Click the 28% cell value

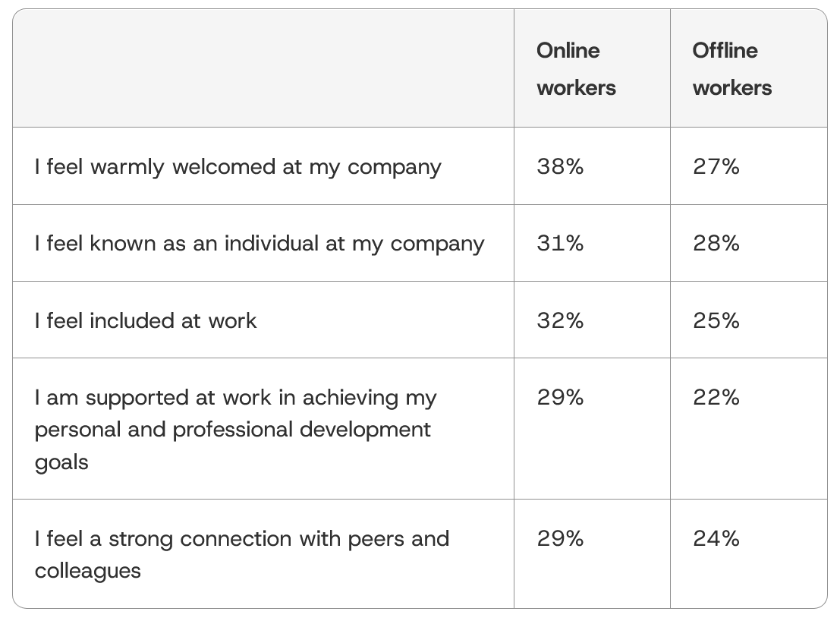[x=716, y=243]
